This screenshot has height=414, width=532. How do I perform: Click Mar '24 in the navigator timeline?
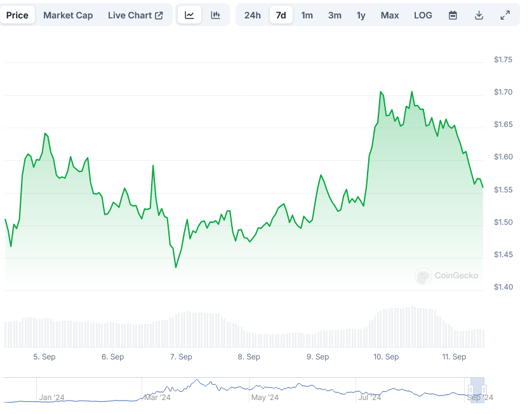(157, 397)
